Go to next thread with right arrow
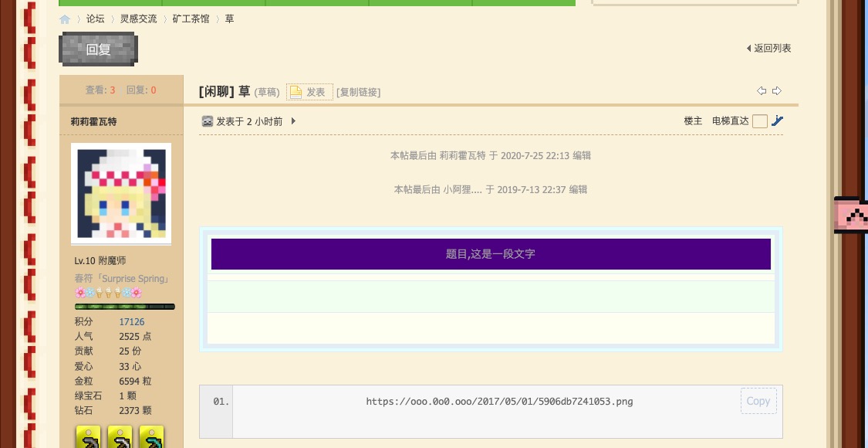Image resolution: width=868 pixels, height=448 pixels. pos(777,91)
